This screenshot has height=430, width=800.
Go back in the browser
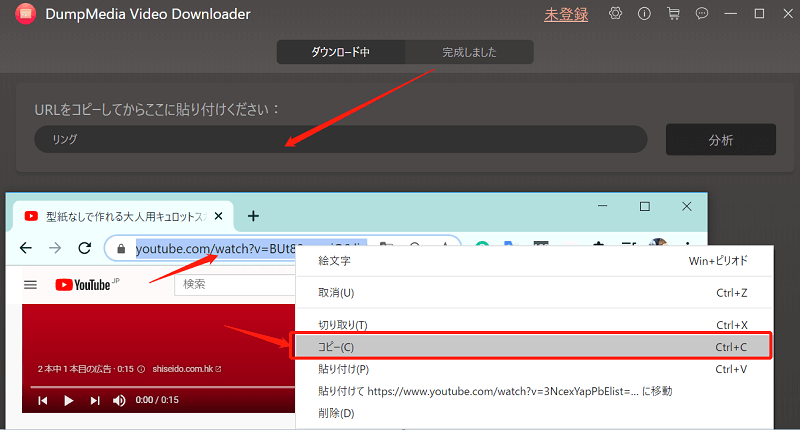(26, 248)
